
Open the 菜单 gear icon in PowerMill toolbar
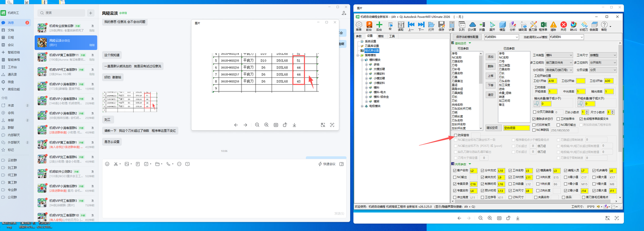tap(359, 25)
